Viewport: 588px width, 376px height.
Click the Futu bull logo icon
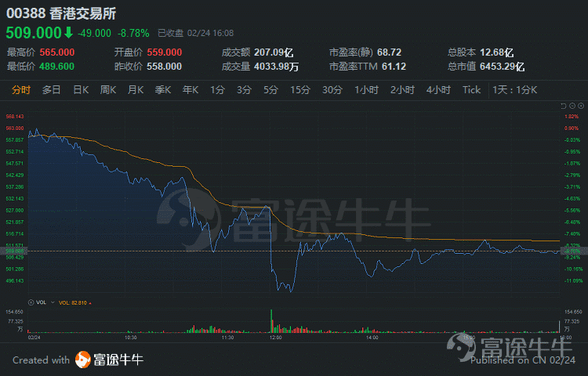click(84, 360)
